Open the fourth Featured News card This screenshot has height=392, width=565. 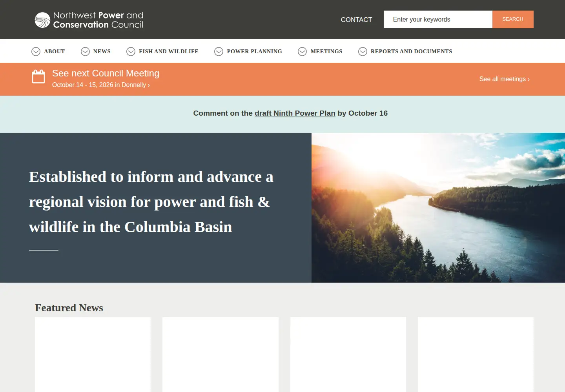click(476, 355)
